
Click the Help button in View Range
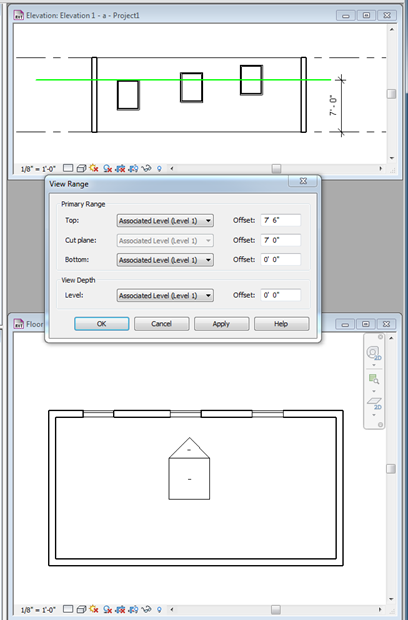281,323
